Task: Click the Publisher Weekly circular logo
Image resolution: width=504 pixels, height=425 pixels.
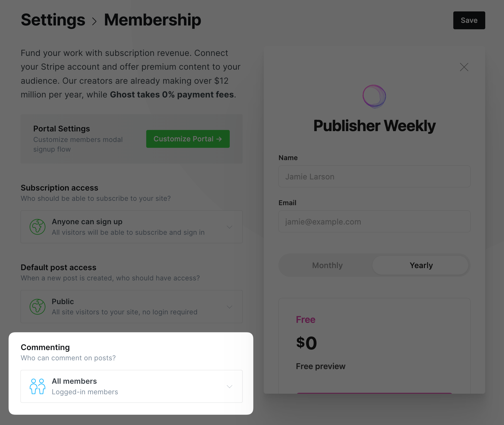Action: (374, 96)
